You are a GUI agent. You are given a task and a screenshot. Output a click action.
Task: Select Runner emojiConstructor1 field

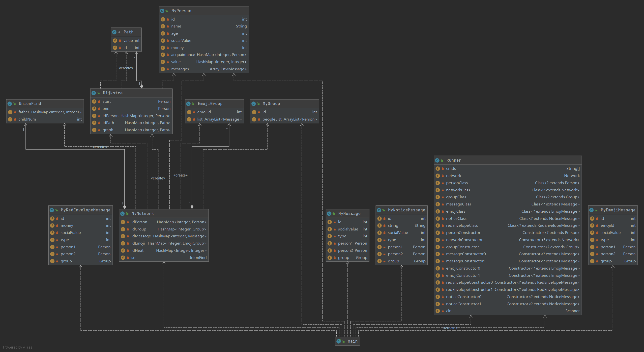click(x=508, y=275)
